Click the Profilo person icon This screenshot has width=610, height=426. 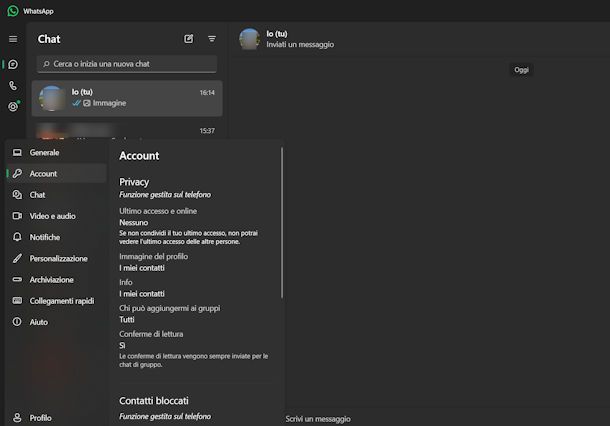[x=17, y=417]
